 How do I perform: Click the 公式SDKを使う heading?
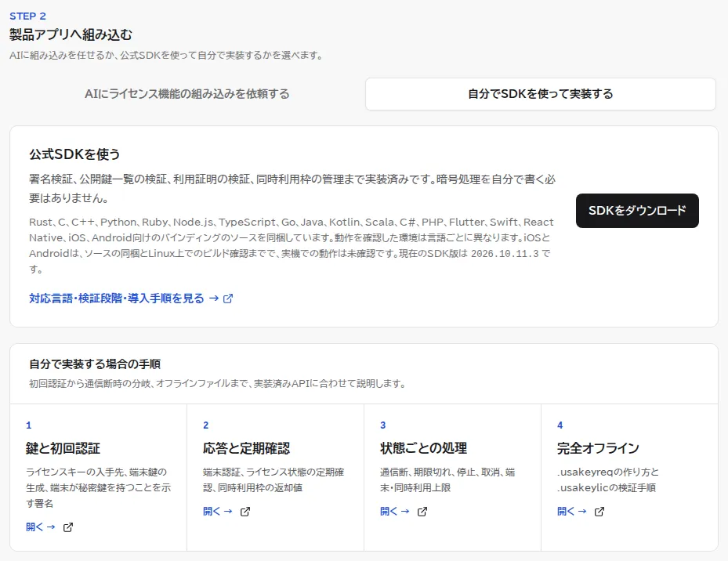tap(74, 154)
